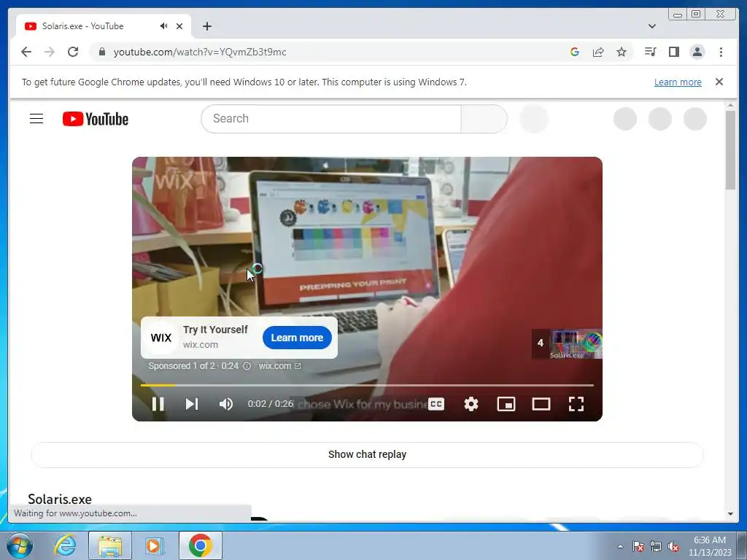Click the site padlock icon in address bar
Viewport: 747px width, 560px height.
[x=101, y=52]
